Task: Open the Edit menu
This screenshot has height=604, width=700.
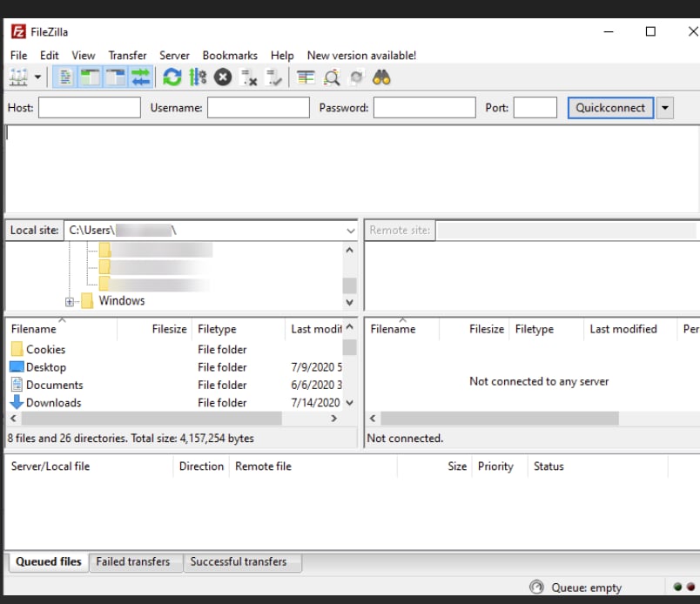Action: click(49, 56)
